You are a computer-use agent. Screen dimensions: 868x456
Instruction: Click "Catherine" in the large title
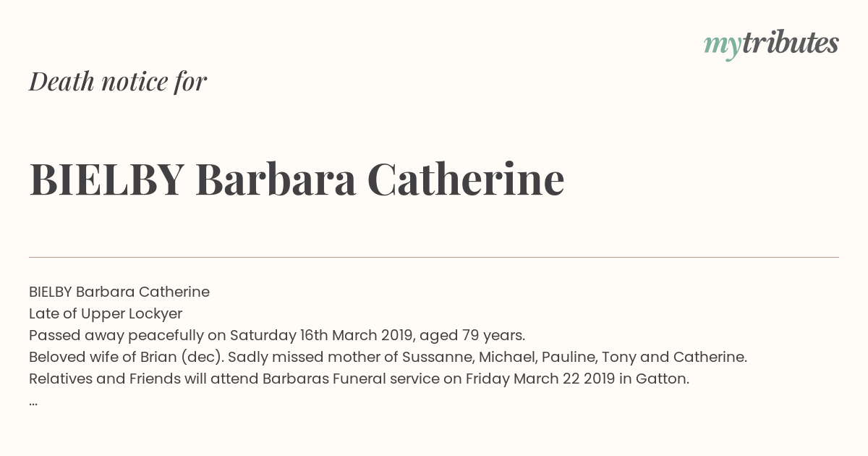(x=465, y=180)
